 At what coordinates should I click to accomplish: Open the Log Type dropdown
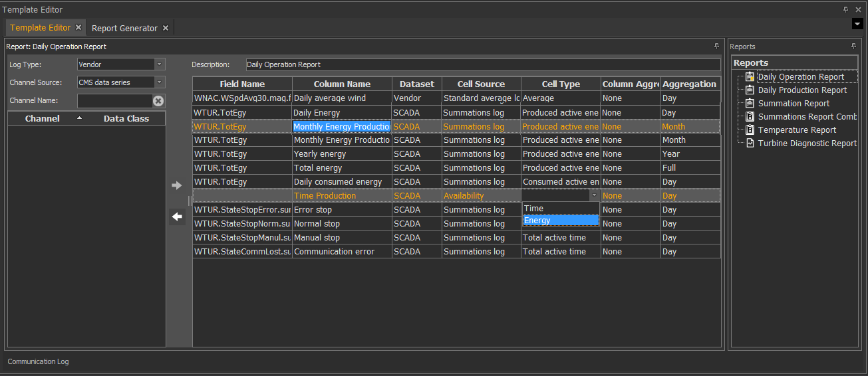point(159,64)
